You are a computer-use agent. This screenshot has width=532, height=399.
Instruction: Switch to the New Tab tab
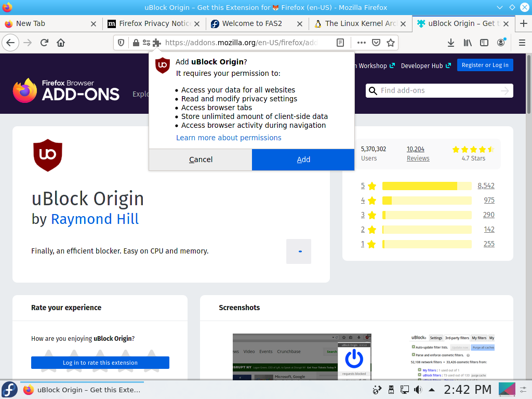pos(51,23)
